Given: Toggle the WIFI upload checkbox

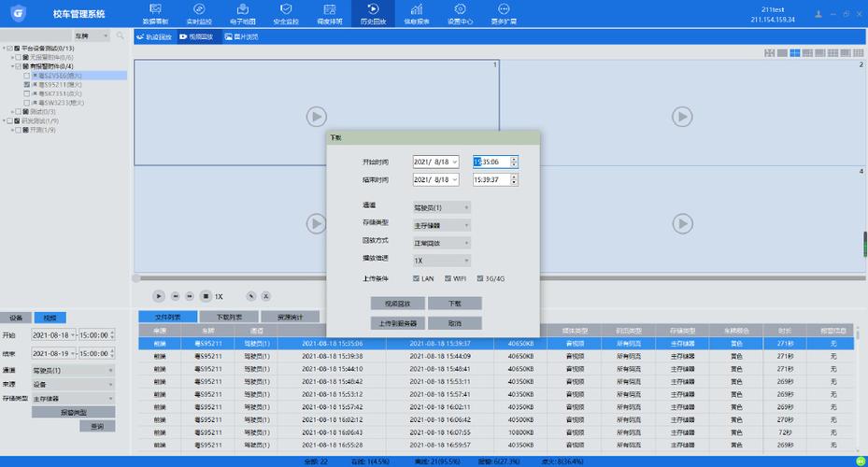Looking at the screenshot, I should pyautogui.click(x=448, y=278).
